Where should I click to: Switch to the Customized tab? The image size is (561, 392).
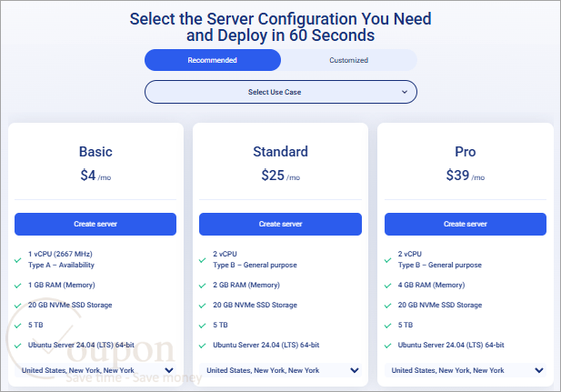click(349, 60)
